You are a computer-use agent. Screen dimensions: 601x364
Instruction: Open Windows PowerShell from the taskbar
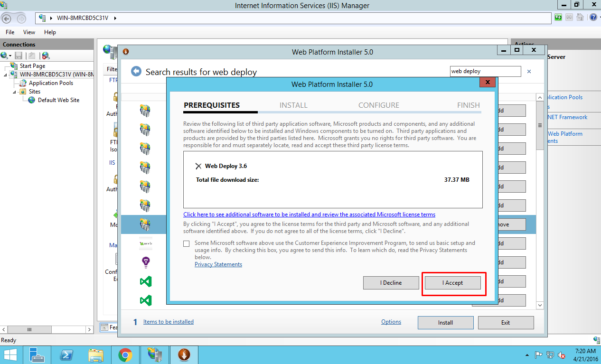click(66, 355)
